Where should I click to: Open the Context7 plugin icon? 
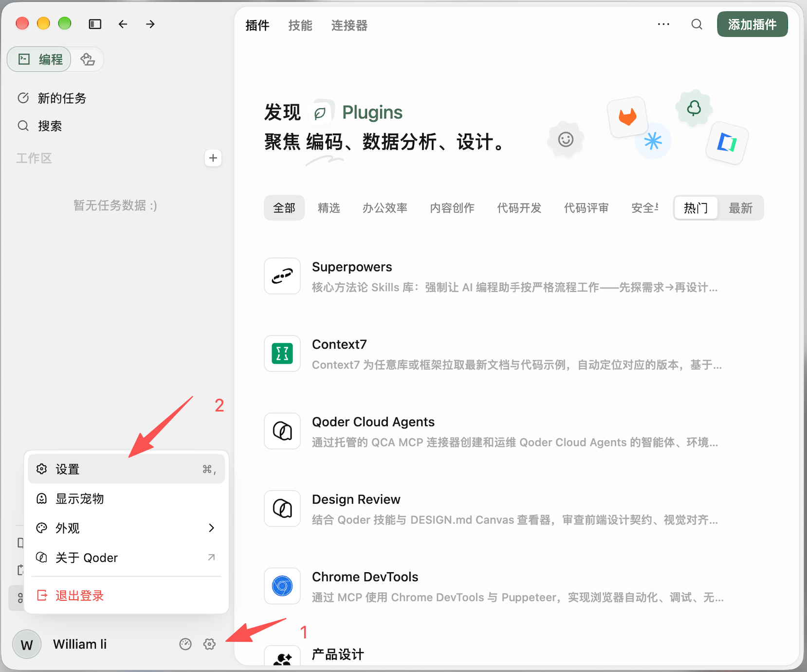click(x=282, y=354)
